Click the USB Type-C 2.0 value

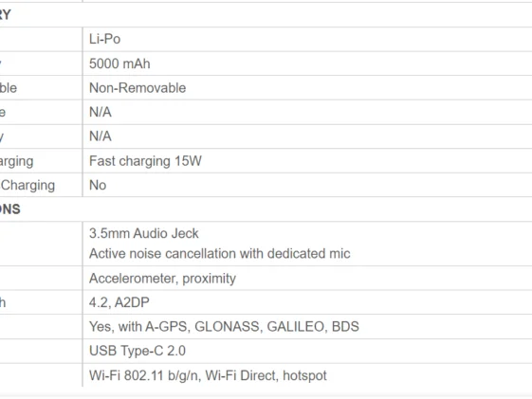138,351
